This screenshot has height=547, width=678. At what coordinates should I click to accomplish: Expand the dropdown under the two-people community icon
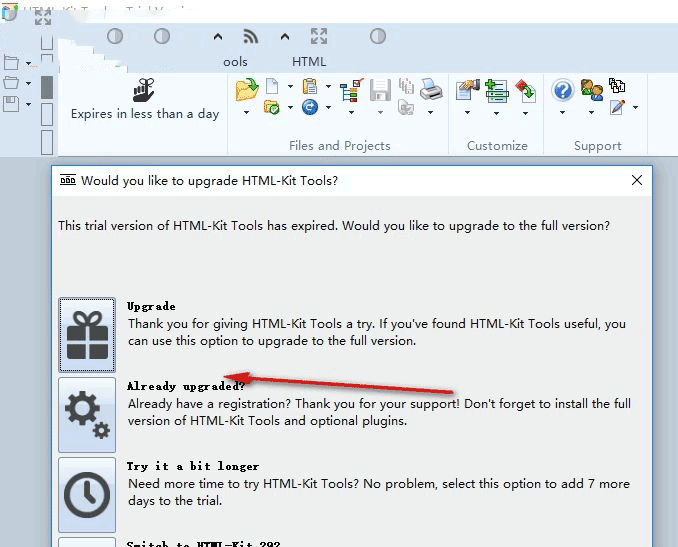[x=591, y=113]
